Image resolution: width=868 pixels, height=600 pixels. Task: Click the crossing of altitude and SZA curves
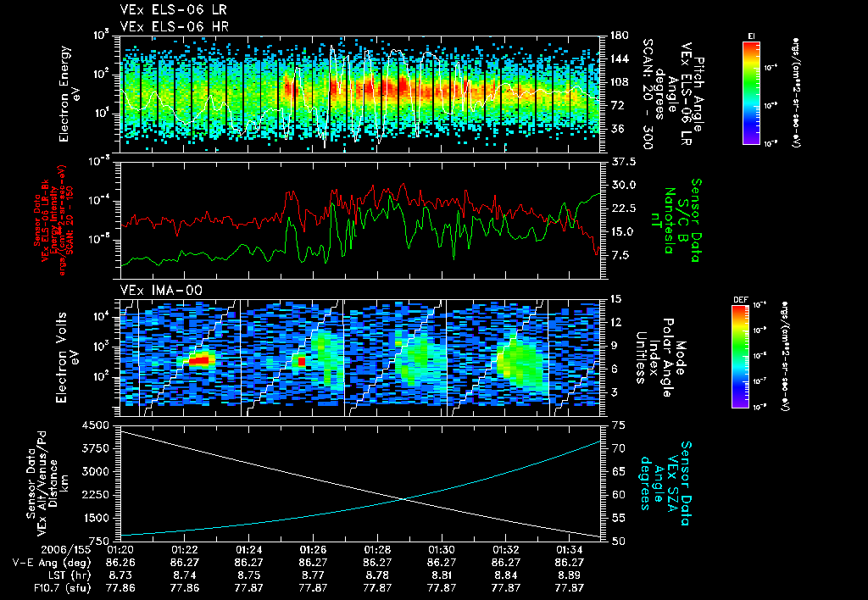[404, 499]
